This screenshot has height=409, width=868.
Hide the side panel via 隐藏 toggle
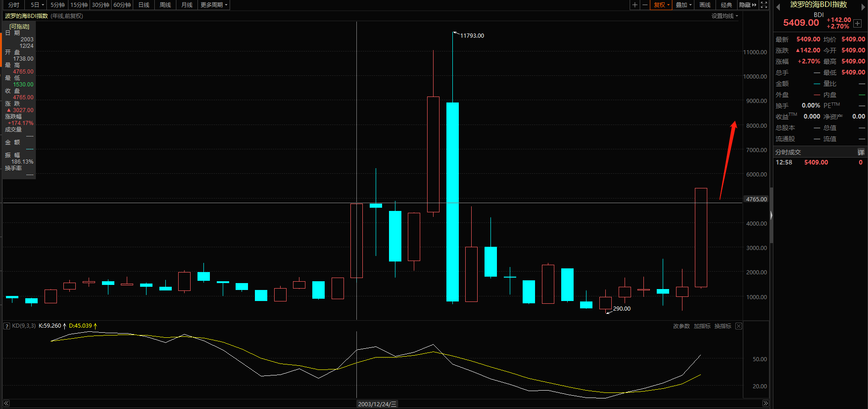(x=748, y=5)
